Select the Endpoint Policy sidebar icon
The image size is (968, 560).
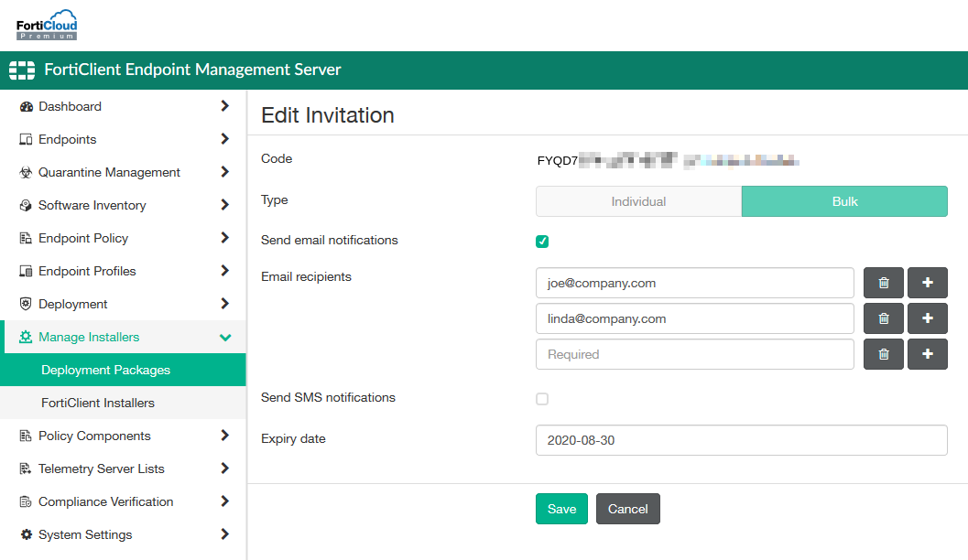[x=27, y=238]
